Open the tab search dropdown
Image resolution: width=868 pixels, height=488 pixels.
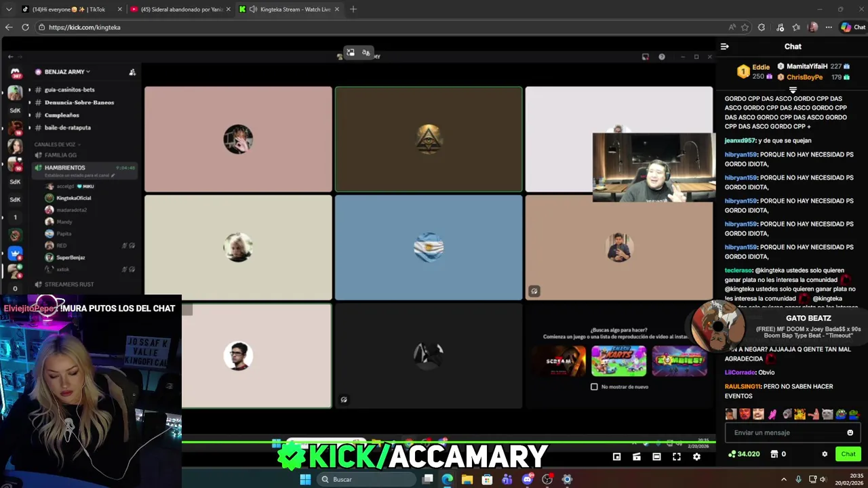pyautogui.click(x=8, y=9)
